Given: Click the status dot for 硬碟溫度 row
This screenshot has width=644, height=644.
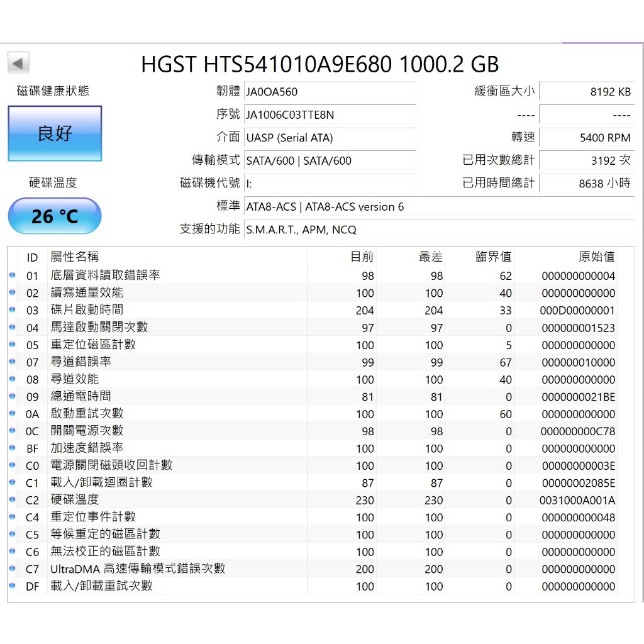Looking at the screenshot, I should click(x=13, y=500).
